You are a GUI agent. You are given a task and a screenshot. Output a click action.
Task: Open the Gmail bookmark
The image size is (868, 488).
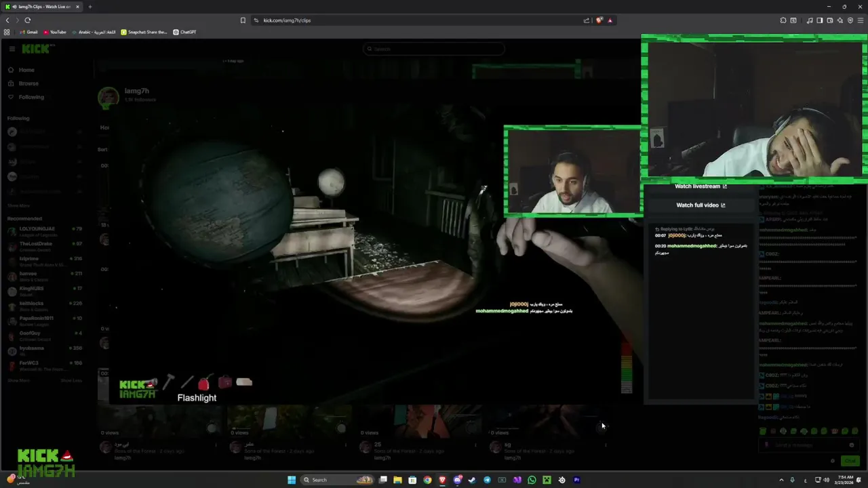(x=28, y=32)
